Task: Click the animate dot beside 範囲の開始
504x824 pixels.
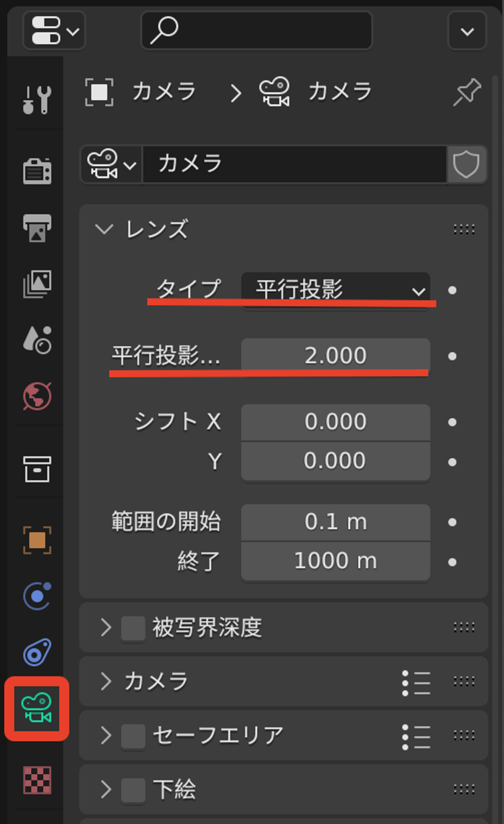Action: (452, 522)
